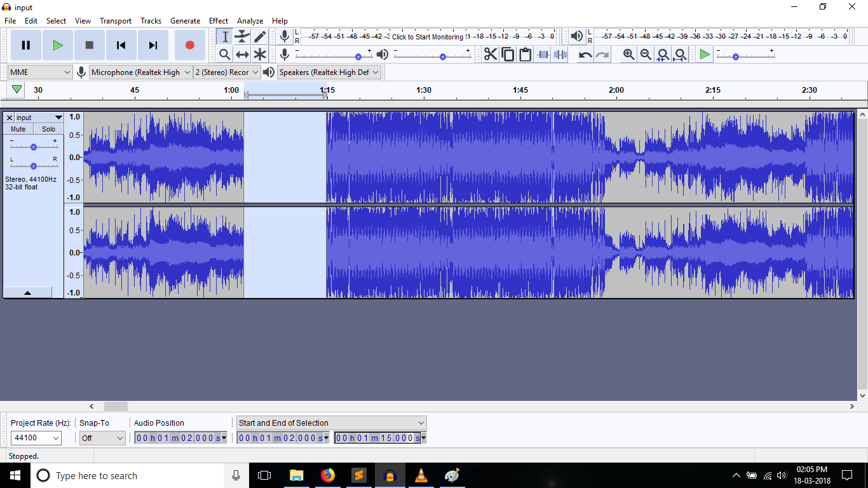Click the Zoom In magnifier icon
The image size is (868, 488).
point(628,55)
